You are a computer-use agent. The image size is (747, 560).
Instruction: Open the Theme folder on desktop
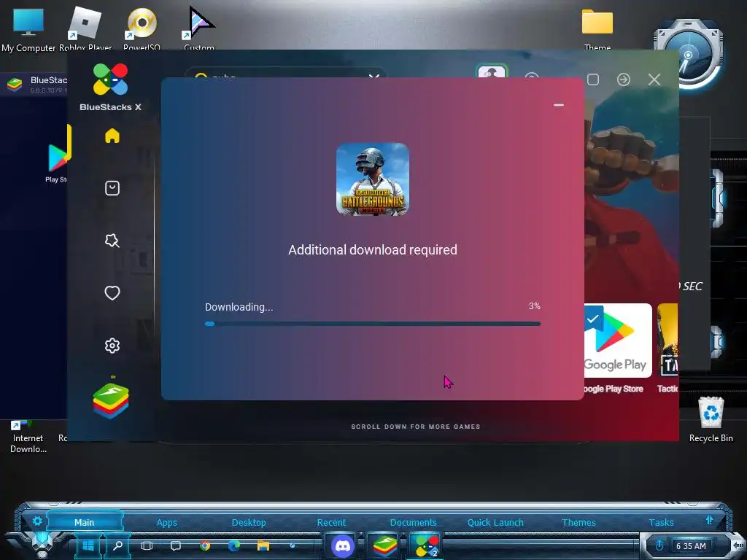pyautogui.click(x=597, y=28)
